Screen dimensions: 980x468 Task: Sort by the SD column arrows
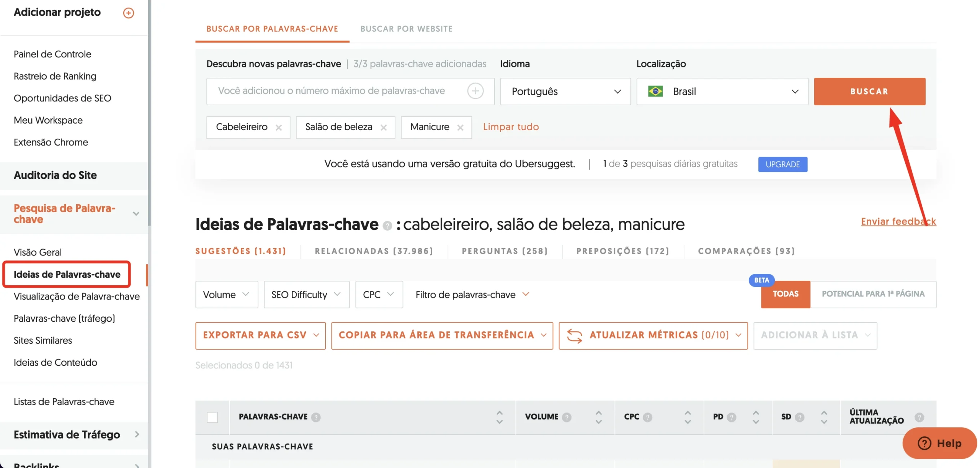coord(823,417)
